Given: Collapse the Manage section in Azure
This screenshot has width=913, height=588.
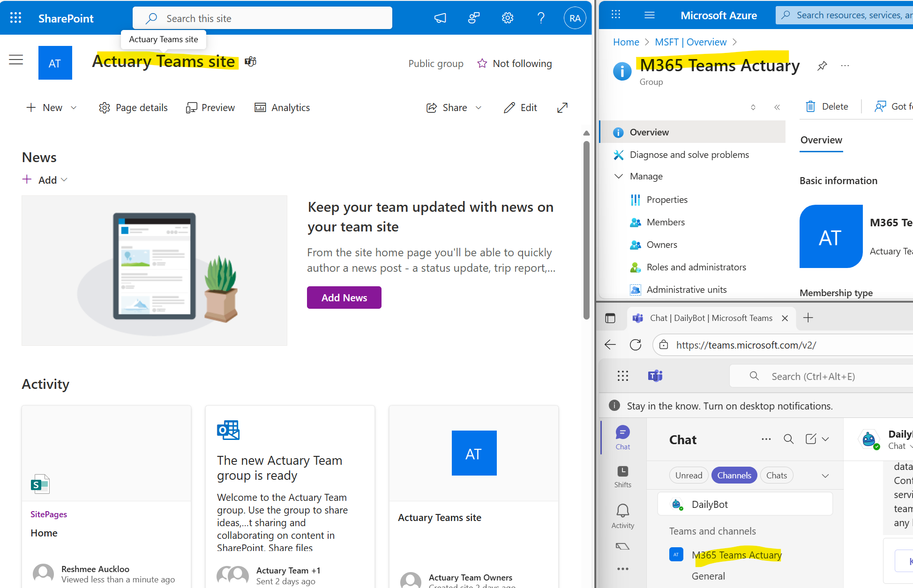Looking at the screenshot, I should coord(619,177).
